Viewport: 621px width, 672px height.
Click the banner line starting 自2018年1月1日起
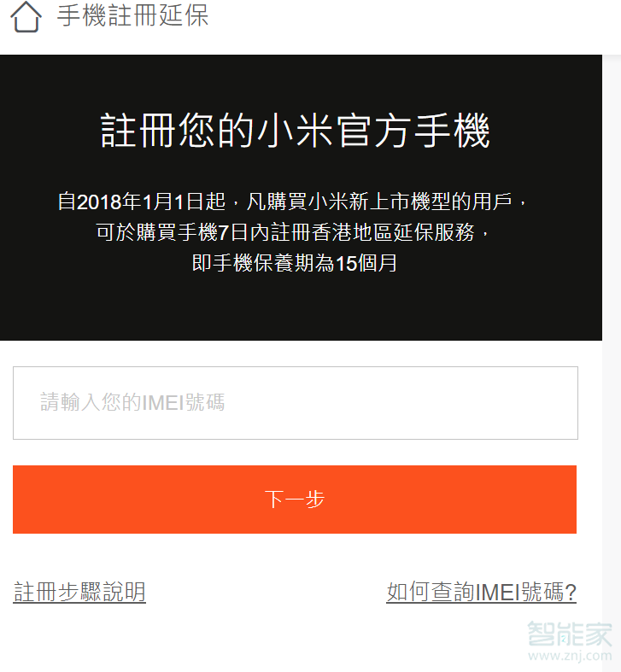pyautogui.click(x=292, y=202)
